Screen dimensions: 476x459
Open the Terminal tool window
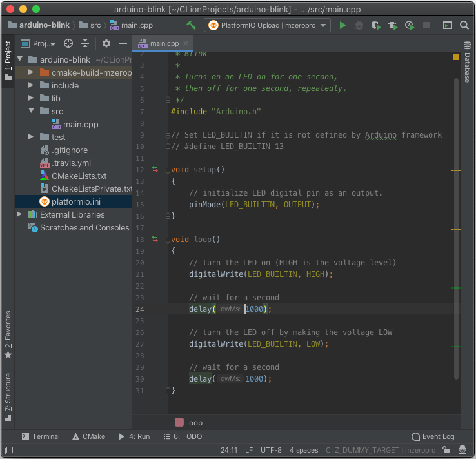click(41, 436)
